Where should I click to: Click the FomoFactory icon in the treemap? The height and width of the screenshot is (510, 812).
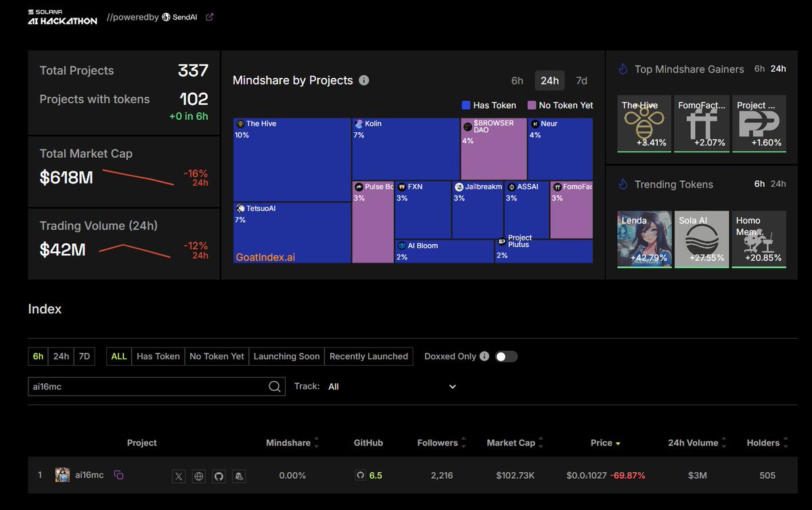pyautogui.click(x=556, y=187)
